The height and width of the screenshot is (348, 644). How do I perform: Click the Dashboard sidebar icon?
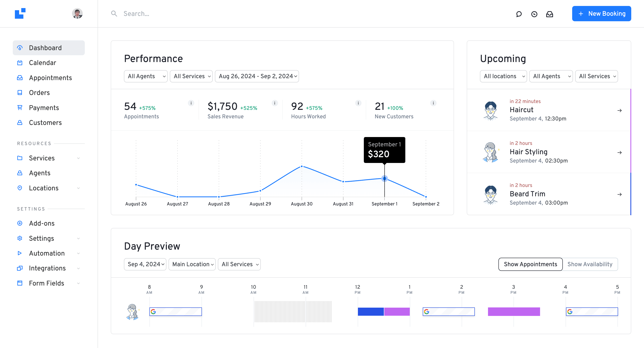(x=20, y=48)
